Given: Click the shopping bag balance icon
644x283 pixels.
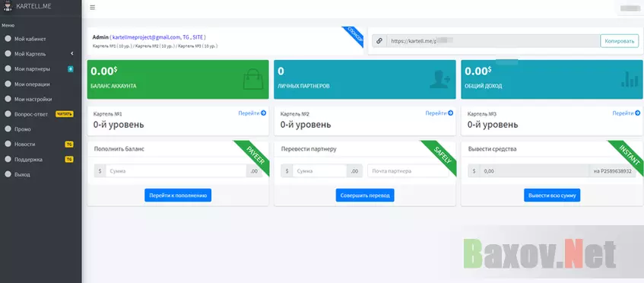Looking at the screenshot, I should 252,79.
